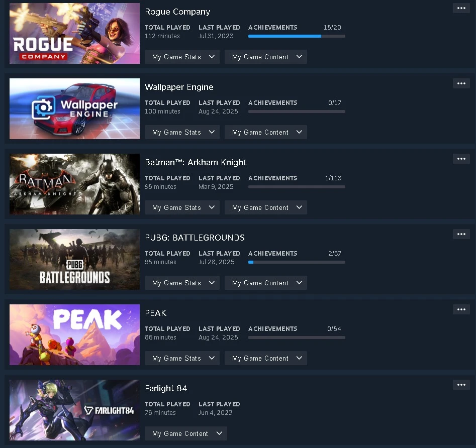Screen dimensions: 476x448
Task: Open the three-dot menu for PEAK
Action: (461, 309)
